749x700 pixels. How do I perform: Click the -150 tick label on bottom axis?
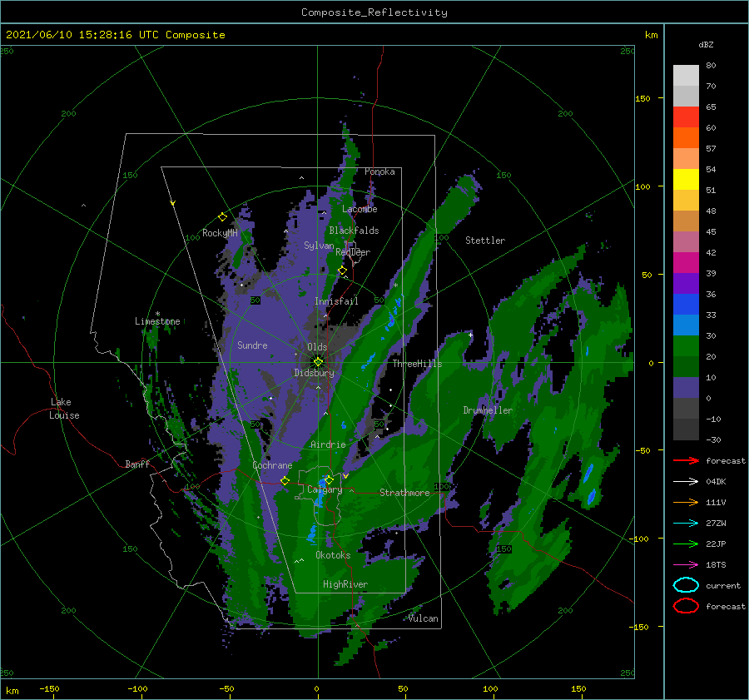pyautogui.click(x=49, y=688)
